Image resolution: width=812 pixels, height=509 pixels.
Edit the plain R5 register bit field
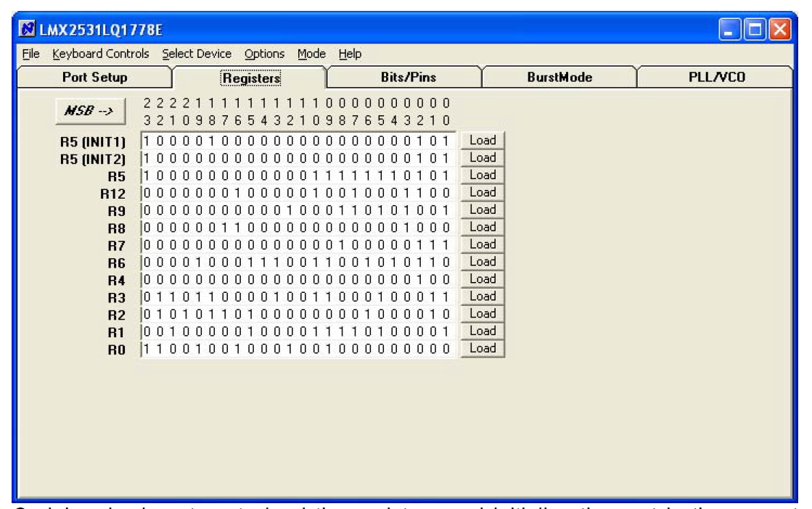(x=298, y=175)
